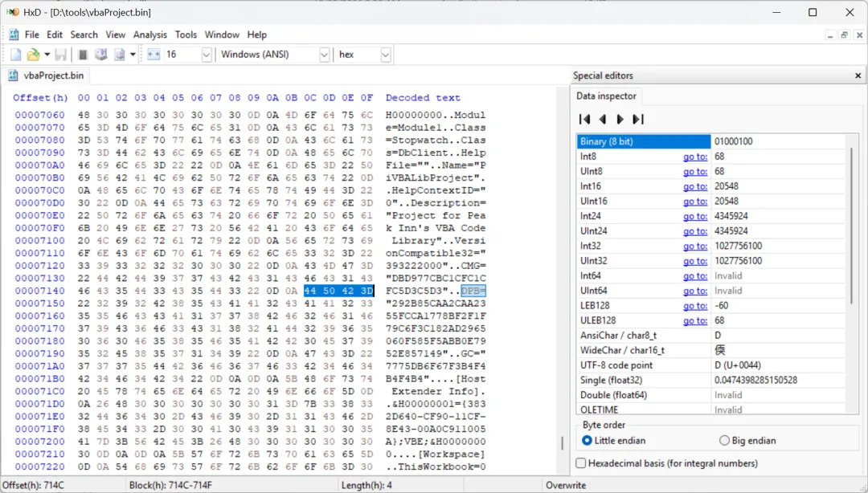Minimize the inner document window
This screenshot has width=868, height=493.
click(x=829, y=35)
